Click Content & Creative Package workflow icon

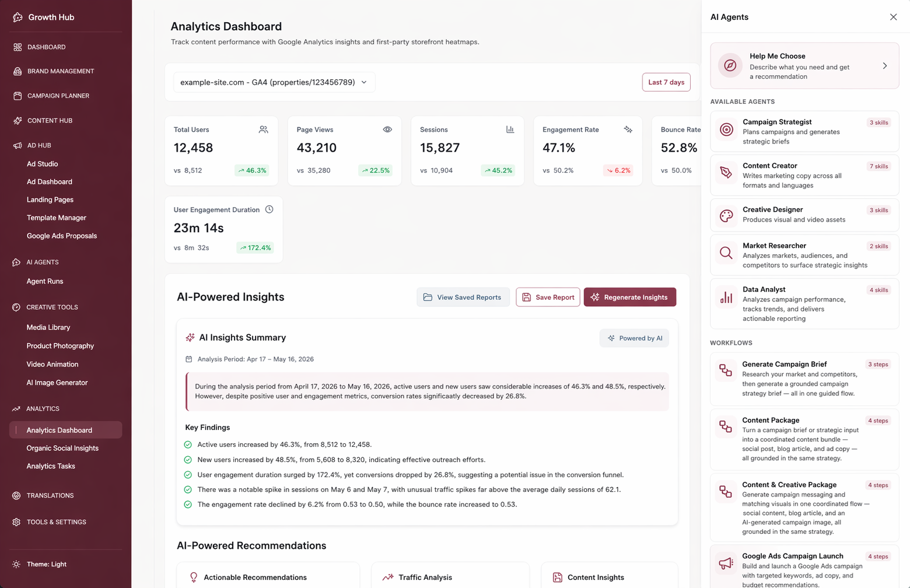pyautogui.click(x=726, y=491)
